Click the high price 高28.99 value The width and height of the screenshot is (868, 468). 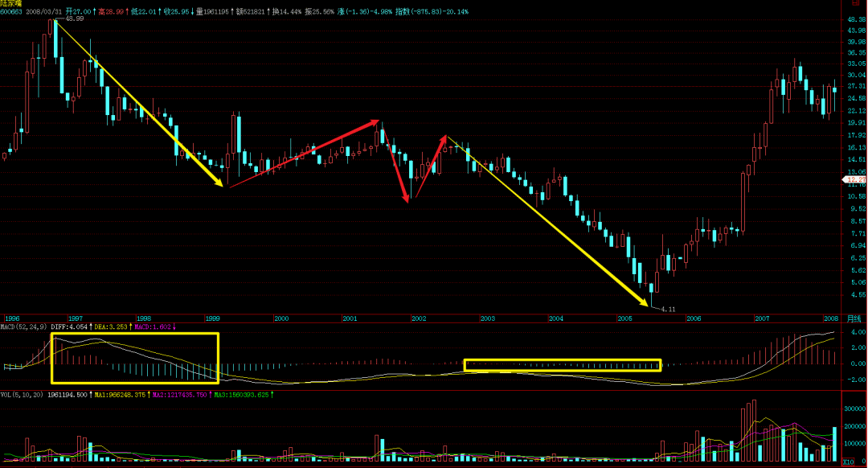pos(111,11)
